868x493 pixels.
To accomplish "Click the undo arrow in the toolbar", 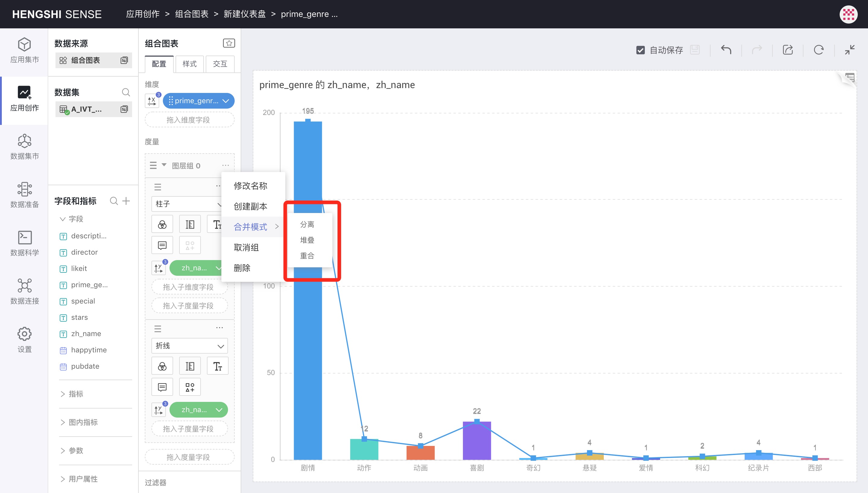I will (x=726, y=50).
